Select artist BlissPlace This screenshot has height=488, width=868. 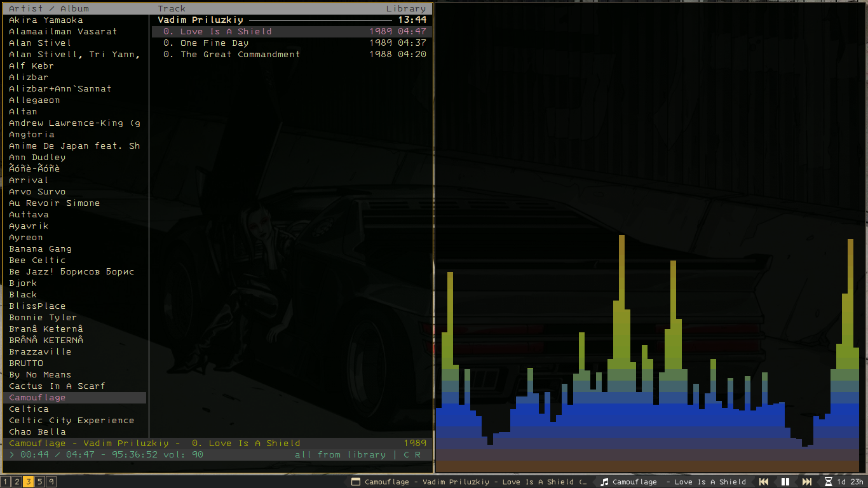coord(37,306)
